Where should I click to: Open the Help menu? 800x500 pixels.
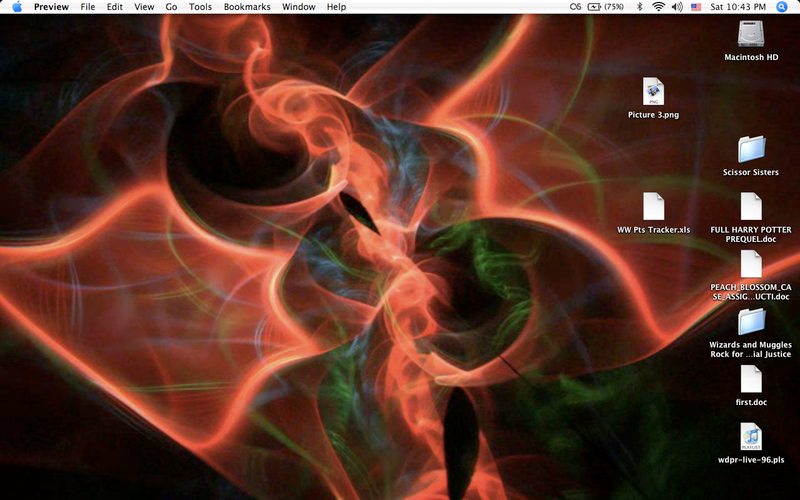[x=336, y=7]
